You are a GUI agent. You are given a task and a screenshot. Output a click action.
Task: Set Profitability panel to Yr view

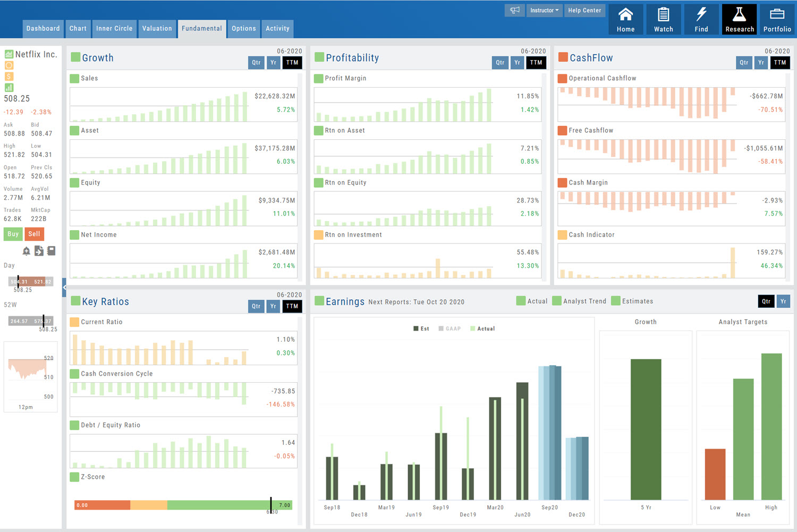517,63
